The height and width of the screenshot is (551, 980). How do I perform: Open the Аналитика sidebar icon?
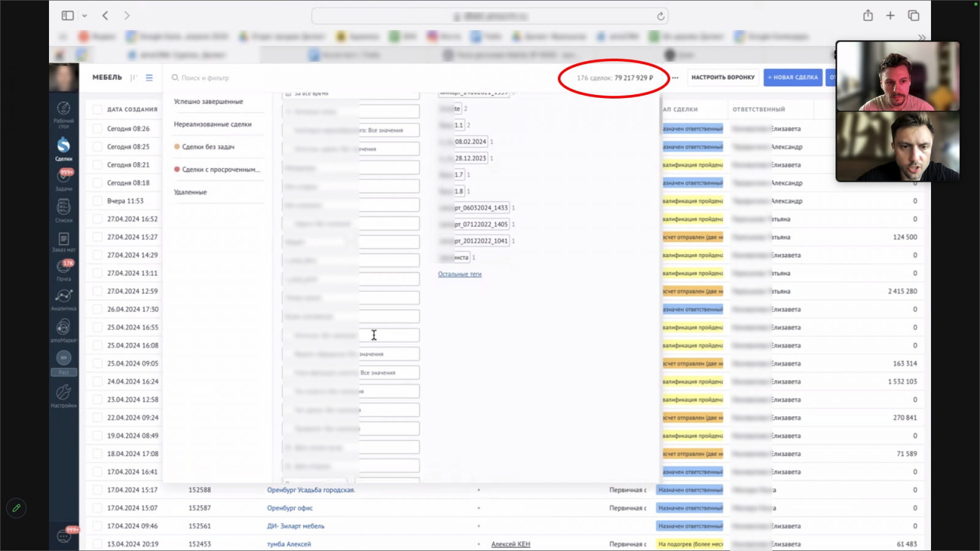(x=64, y=297)
